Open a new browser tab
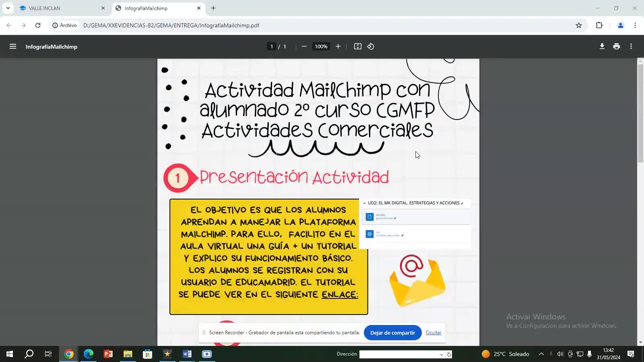The width and height of the screenshot is (644, 362). pos(213,8)
